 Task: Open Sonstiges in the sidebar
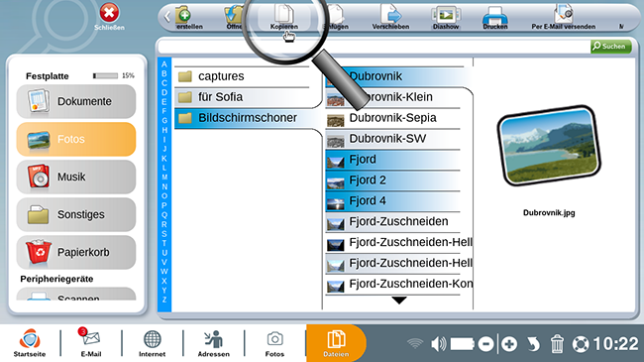[x=76, y=215]
